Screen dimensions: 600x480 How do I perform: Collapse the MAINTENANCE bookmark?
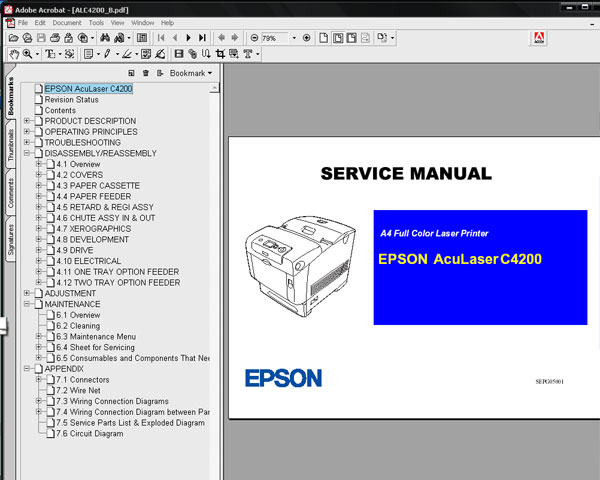tap(26, 304)
